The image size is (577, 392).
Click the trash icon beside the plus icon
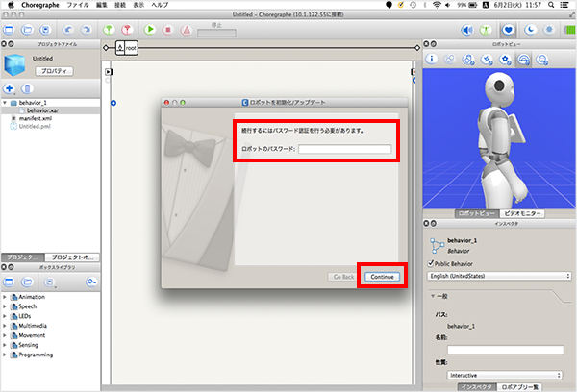pyautogui.click(x=27, y=88)
